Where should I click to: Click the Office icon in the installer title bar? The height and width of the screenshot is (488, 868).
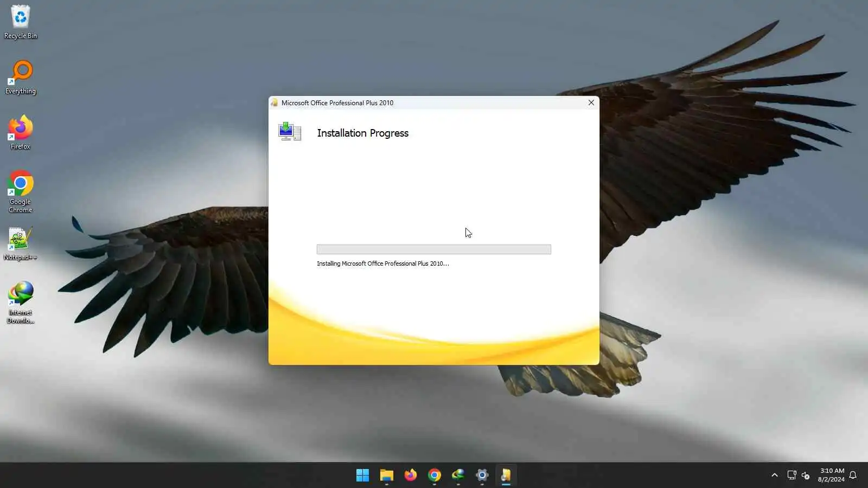pos(275,102)
